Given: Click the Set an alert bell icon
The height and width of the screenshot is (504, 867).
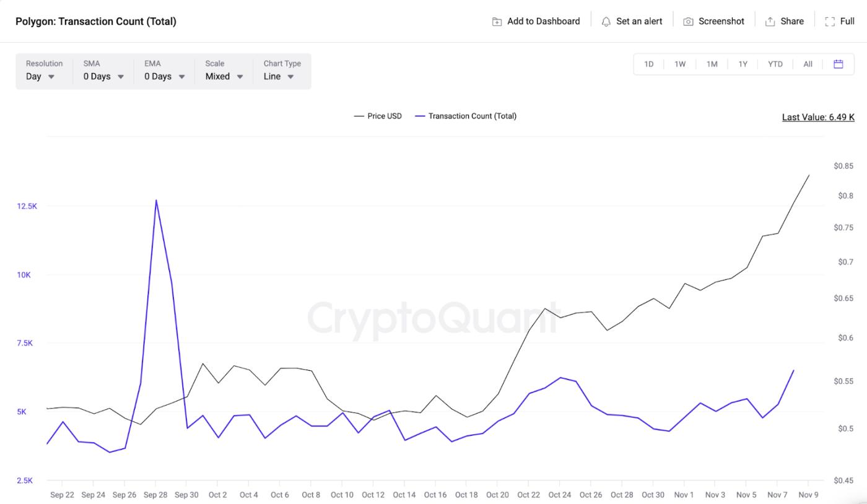Looking at the screenshot, I should click(606, 20).
